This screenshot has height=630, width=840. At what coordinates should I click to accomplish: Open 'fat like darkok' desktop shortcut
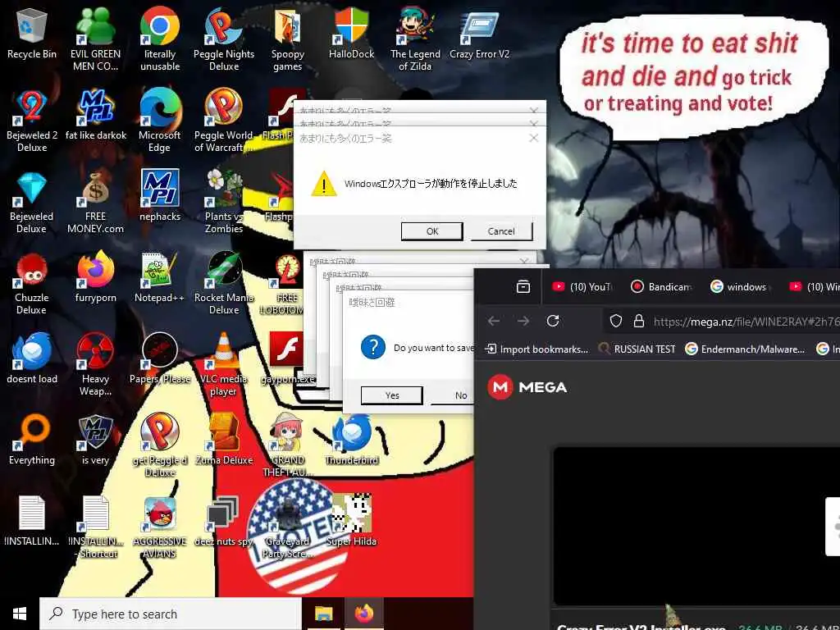pyautogui.click(x=95, y=115)
